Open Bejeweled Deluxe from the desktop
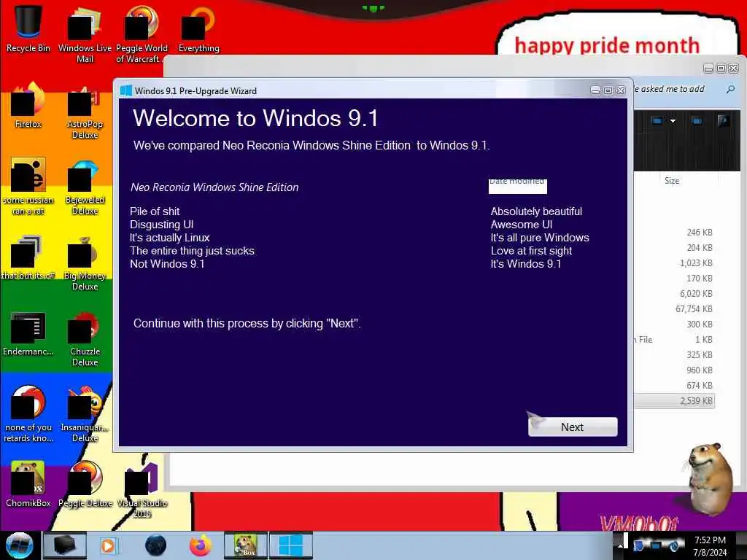Screen dimensions: 747x560 click(x=85, y=186)
